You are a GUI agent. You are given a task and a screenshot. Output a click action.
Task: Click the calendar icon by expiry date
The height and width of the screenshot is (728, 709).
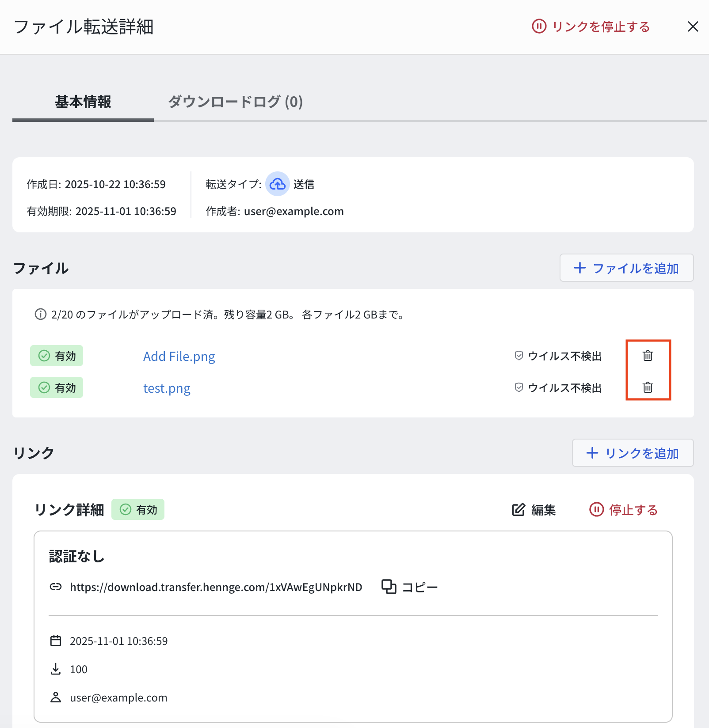click(56, 641)
